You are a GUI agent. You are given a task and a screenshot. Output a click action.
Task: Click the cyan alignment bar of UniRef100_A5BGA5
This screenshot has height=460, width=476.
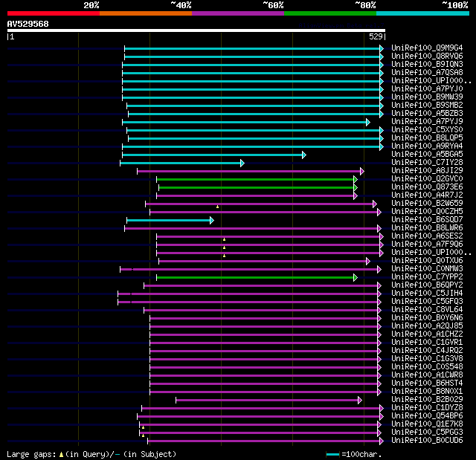point(214,155)
